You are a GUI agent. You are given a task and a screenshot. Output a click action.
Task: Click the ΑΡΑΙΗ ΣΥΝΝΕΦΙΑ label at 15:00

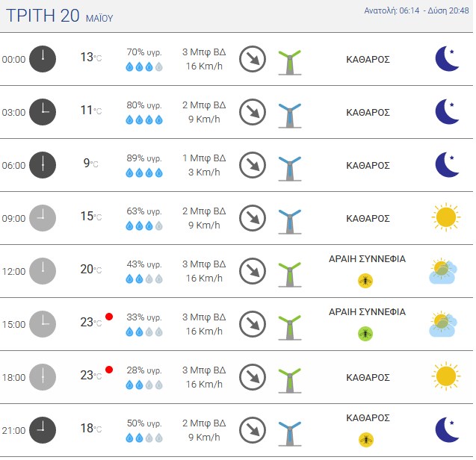click(x=368, y=312)
